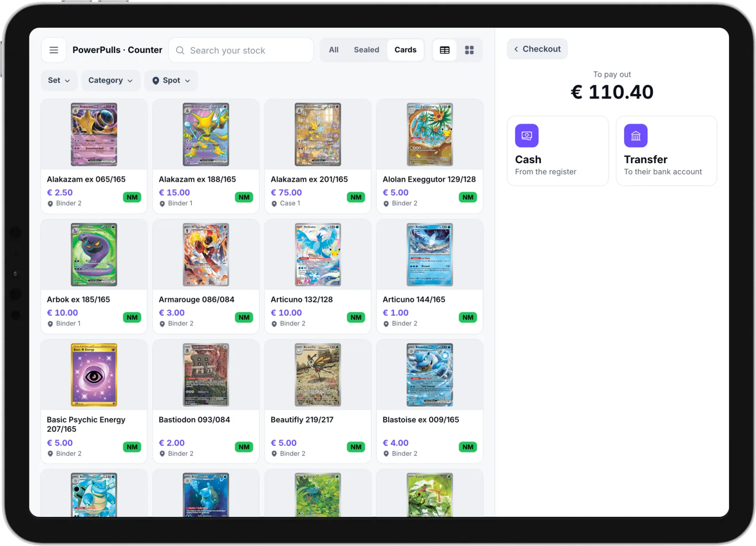Expand the Spot filter dropdown

click(x=171, y=80)
